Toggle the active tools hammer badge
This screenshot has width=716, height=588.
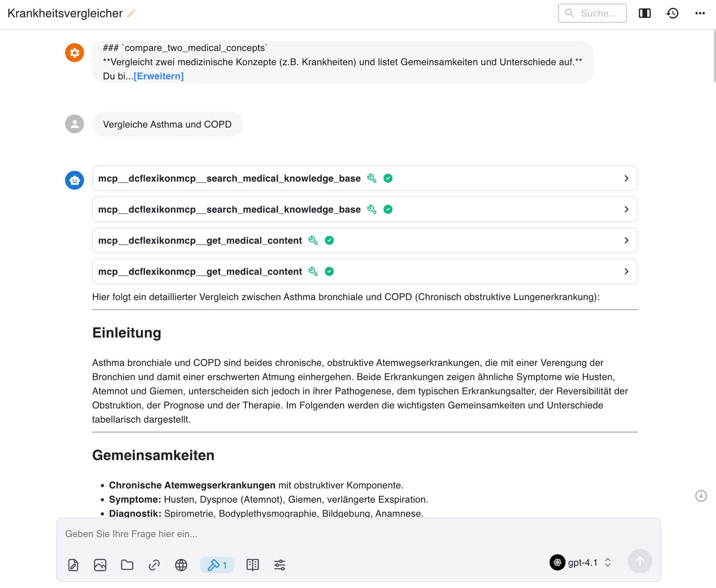coord(217,565)
